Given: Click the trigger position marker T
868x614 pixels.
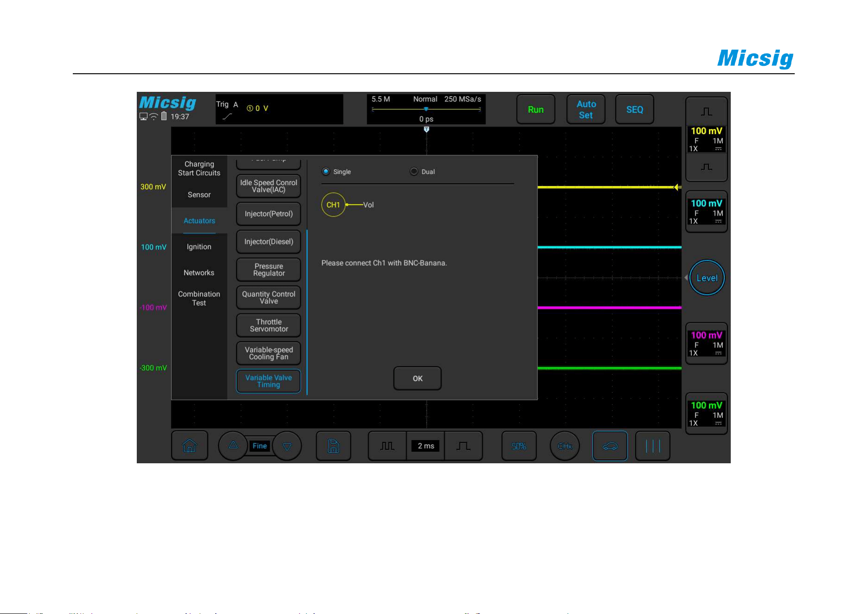Looking at the screenshot, I should pos(426,129).
